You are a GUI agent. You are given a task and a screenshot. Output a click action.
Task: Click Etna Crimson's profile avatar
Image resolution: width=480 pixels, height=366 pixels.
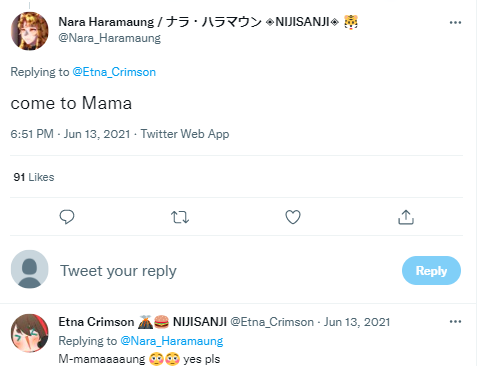[x=30, y=333]
